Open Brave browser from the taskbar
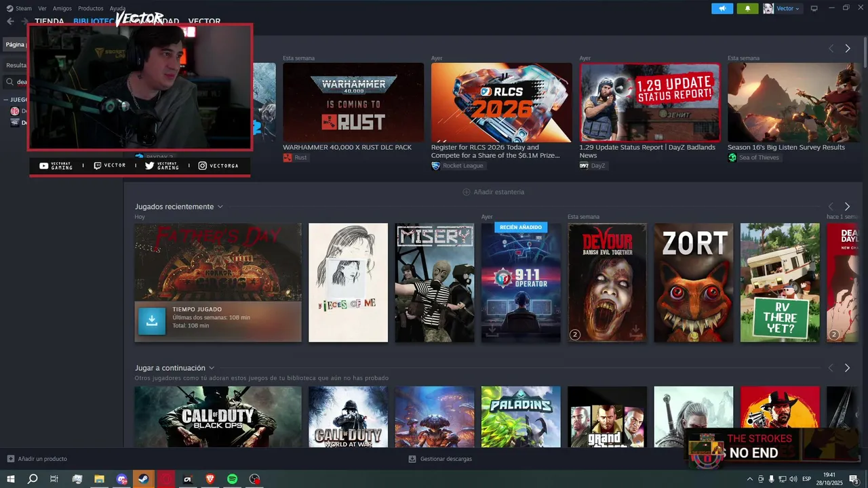The height and width of the screenshot is (488, 868). (210, 479)
